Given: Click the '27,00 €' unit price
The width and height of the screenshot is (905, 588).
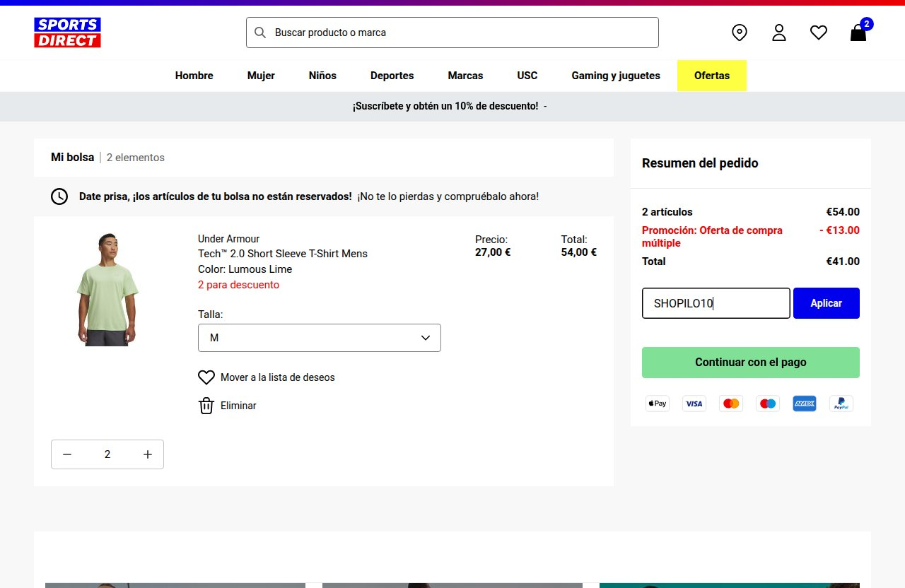Looking at the screenshot, I should (x=493, y=252).
